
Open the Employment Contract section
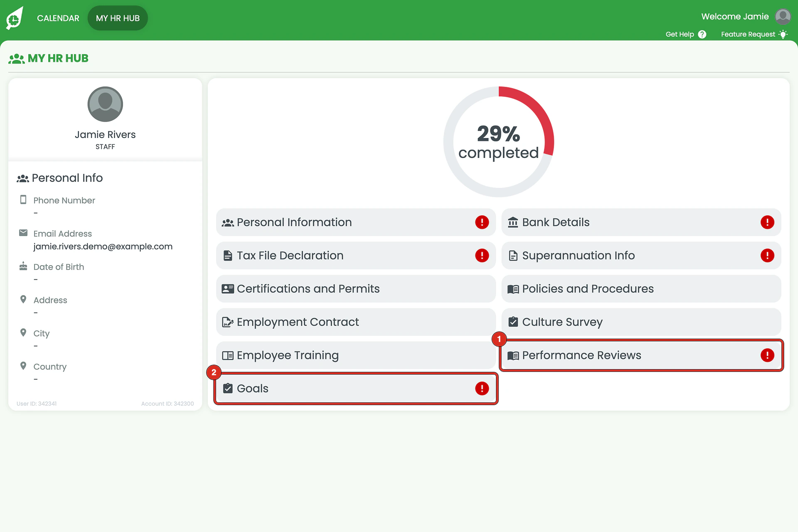click(x=356, y=322)
